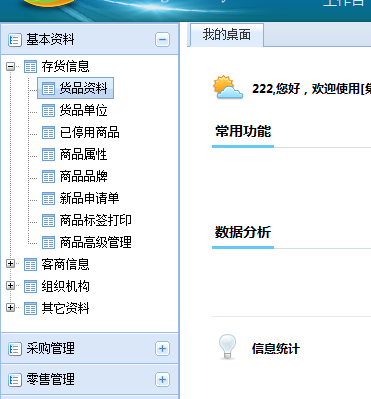Expand the 其它资料 tree node
Viewport: 371px width, 399px height.
coord(11,308)
